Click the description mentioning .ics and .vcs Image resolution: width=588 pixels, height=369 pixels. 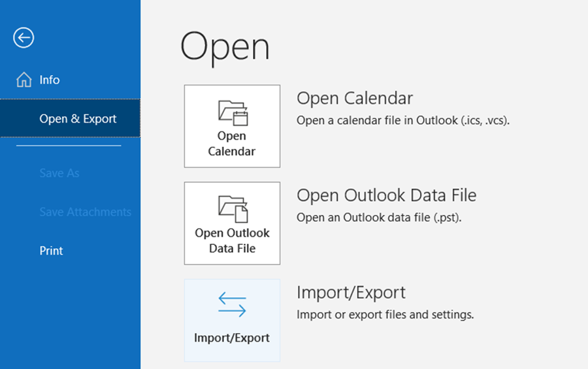(x=402, y=121)
